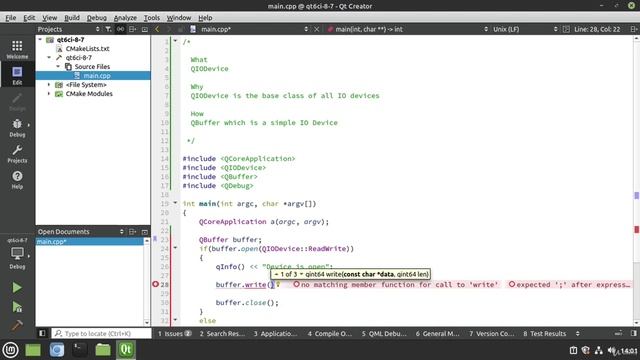Image resolution: width=640 pixels, height=360 pixels.
Task: Collapse the Source Files folder
Action: pos(58,67)
